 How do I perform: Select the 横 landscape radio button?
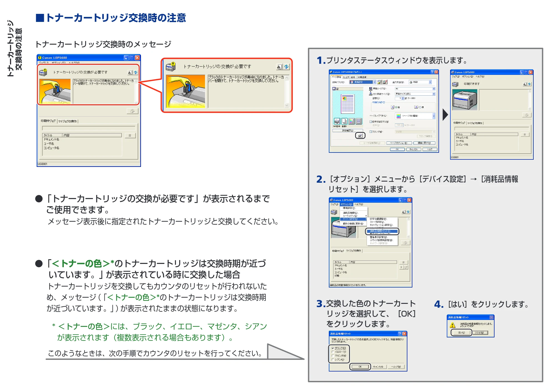420,107
